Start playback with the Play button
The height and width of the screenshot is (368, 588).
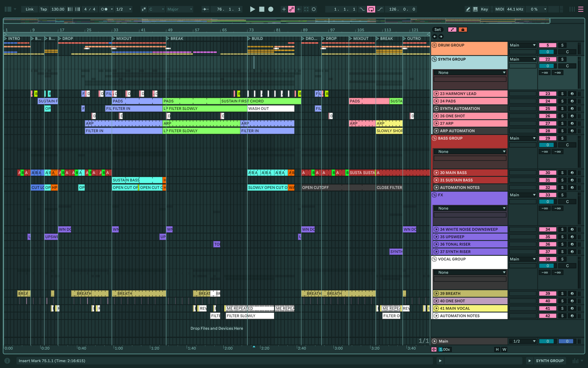click(252, 9)
